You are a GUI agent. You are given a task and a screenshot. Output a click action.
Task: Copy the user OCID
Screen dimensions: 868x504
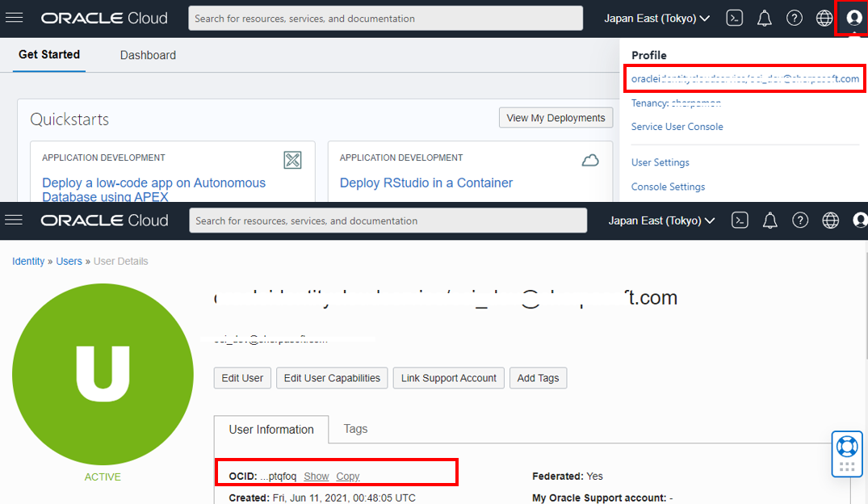[348, 477]
